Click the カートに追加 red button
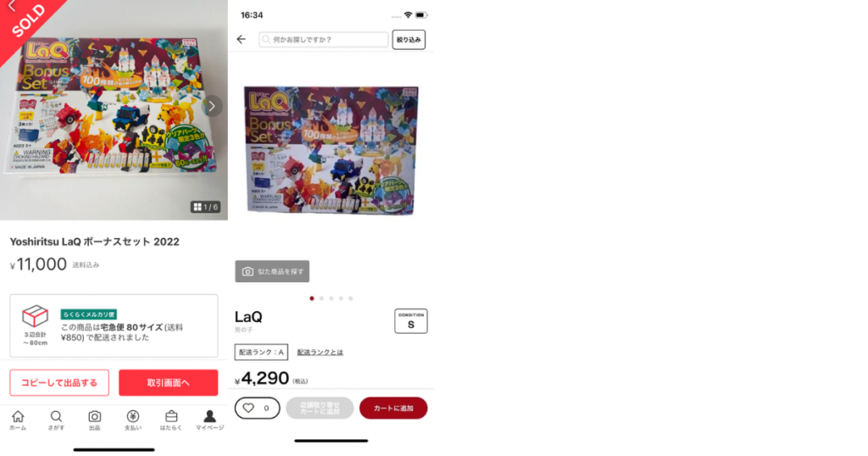 [x=393, y=409]
